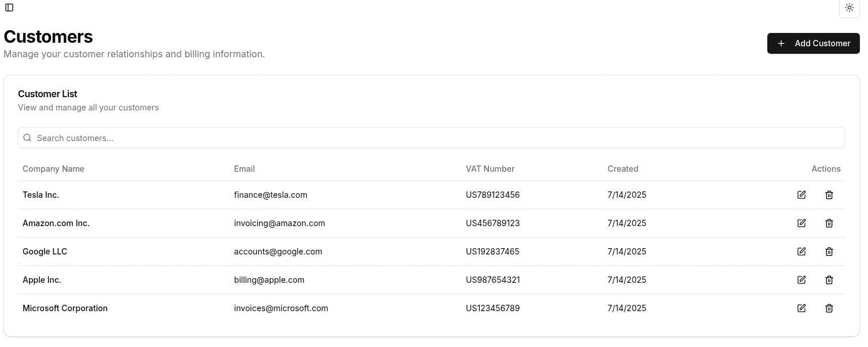Sort by the Company Name column header
Viewport: 868px width, 347px height.
(53, 168)
